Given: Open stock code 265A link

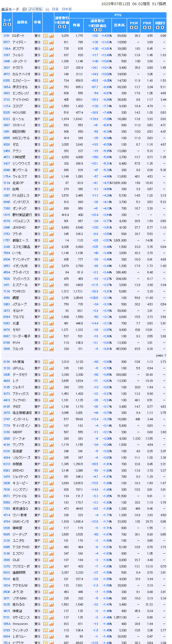Looking at the screenshot, I should [x=7, y=624].
